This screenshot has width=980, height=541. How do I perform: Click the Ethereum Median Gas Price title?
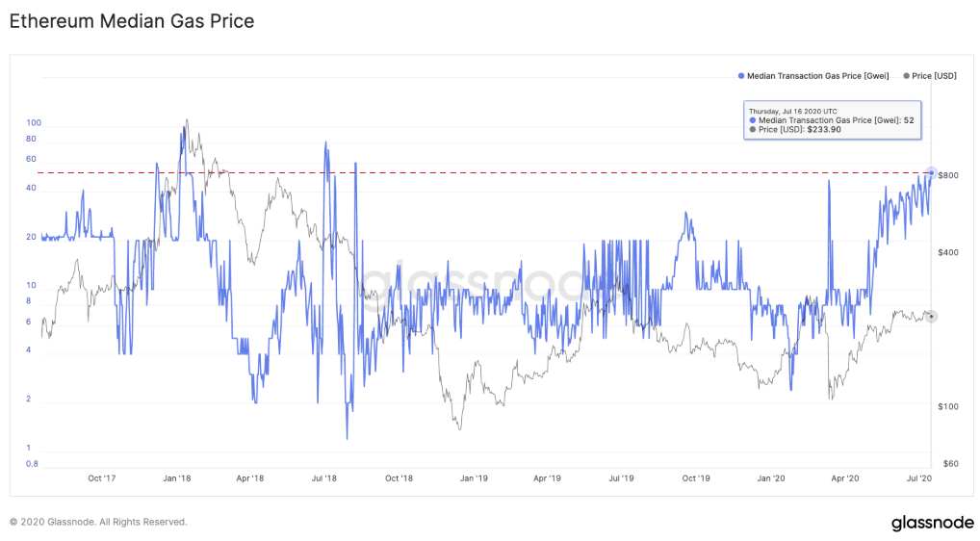pyautogui.click(x=132, y=21)
